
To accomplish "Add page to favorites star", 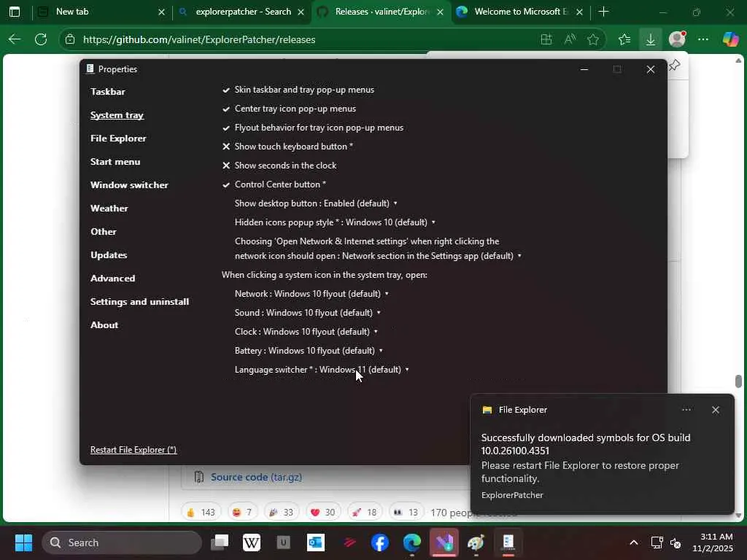I will click(592, 39).
